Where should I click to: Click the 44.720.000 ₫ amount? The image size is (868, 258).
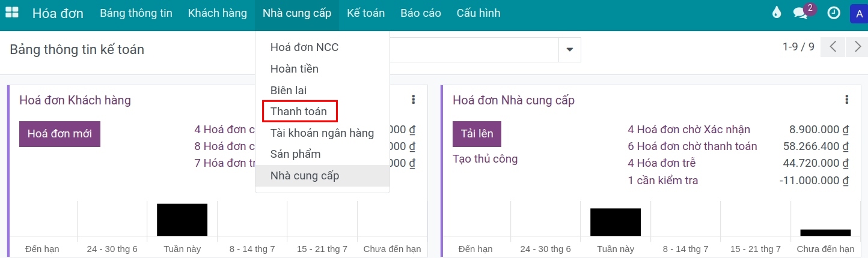816,163
